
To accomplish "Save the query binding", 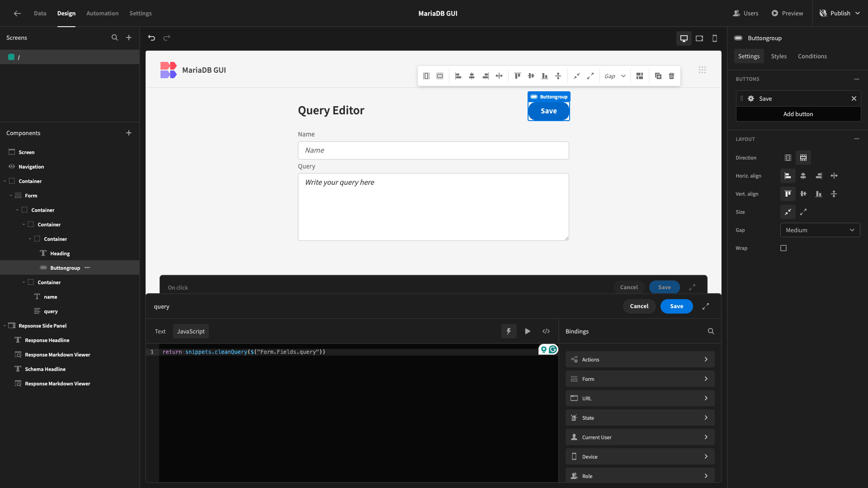I will 677,306.
